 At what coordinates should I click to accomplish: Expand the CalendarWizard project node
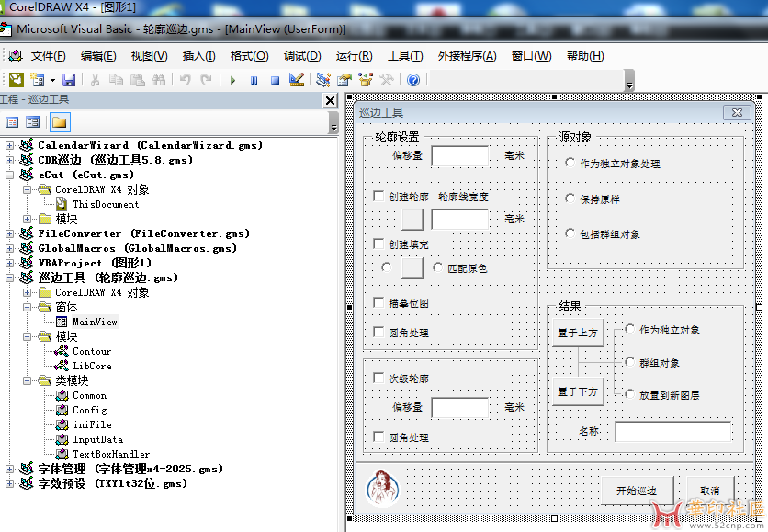[x=9, y=145]
